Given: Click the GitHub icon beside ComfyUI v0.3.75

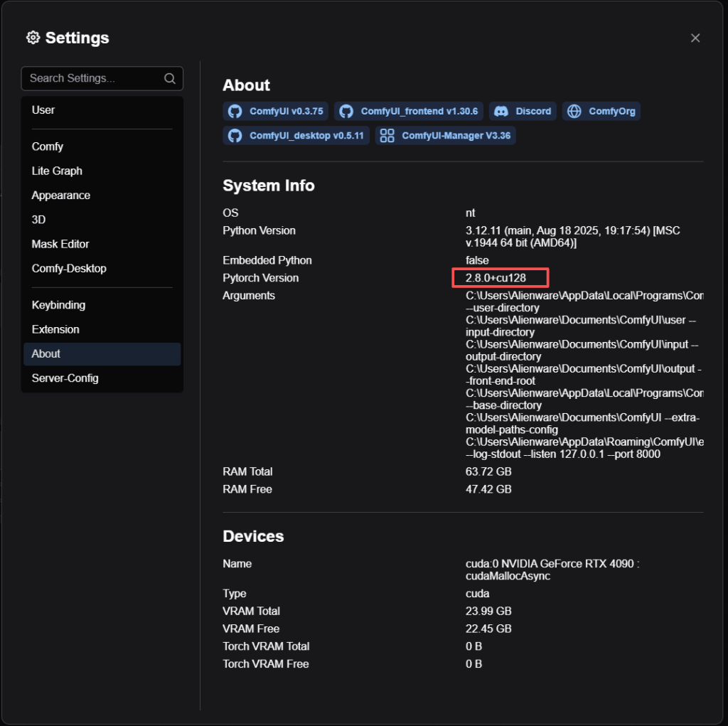Looking at the screenshot, I should pyautogui.click(x=235, y=112).
